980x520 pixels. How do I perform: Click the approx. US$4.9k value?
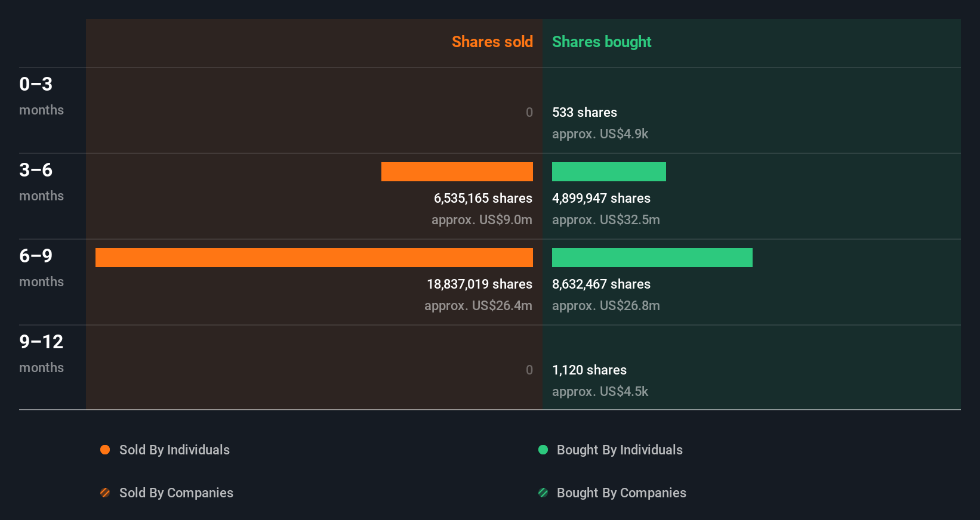600,134
